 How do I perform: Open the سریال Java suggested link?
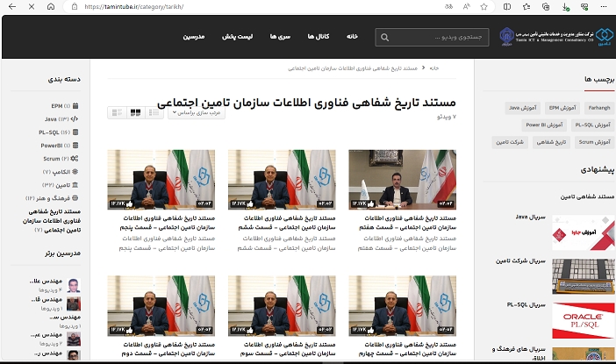click(x=531, y=217)
